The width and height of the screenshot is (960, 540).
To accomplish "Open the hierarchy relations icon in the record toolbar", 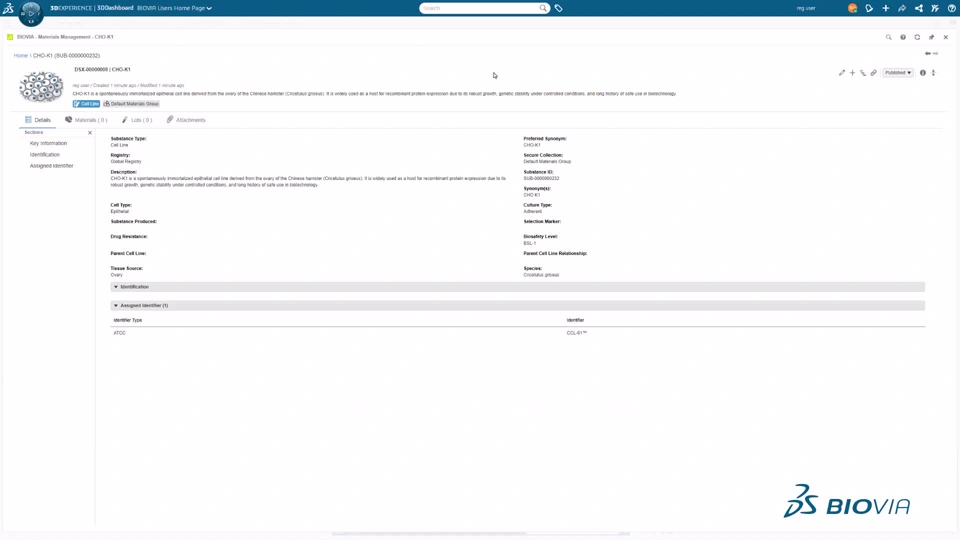I will 863,73.
